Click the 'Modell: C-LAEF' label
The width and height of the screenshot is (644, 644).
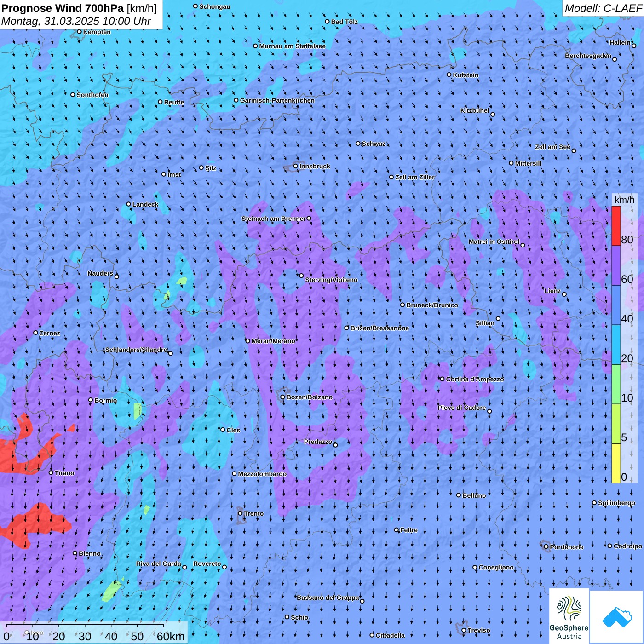603,8
